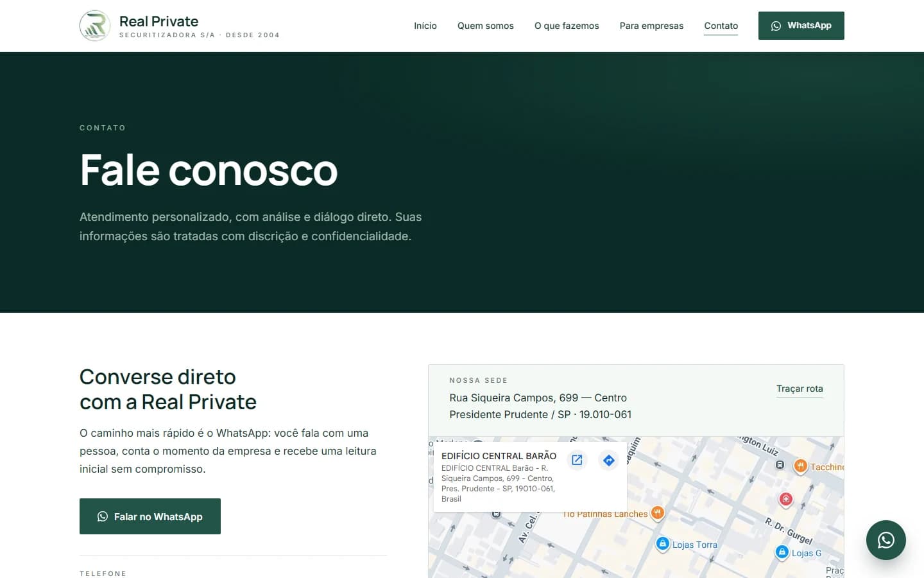The width and height of the screenshot is (924, 578).
Task: Navigate to O que fazemos
Action: coord(567,26)
